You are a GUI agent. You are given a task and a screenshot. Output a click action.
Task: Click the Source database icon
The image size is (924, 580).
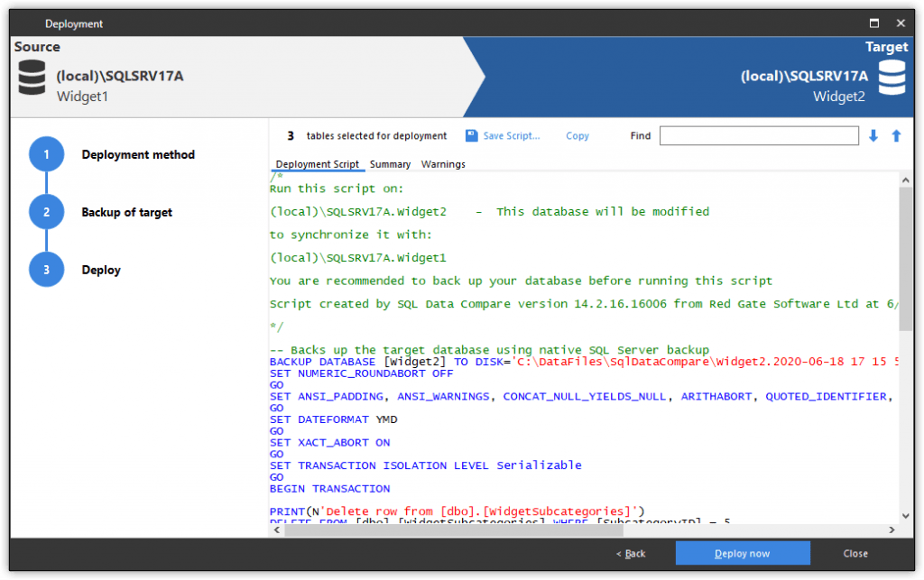(x=32, y=78)
